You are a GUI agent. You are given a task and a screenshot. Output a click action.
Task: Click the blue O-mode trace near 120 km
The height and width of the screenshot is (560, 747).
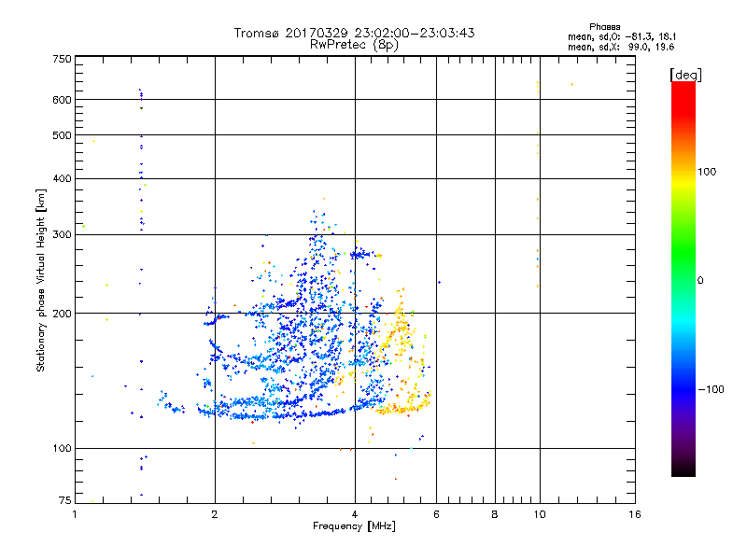click(x=286, y=414)
